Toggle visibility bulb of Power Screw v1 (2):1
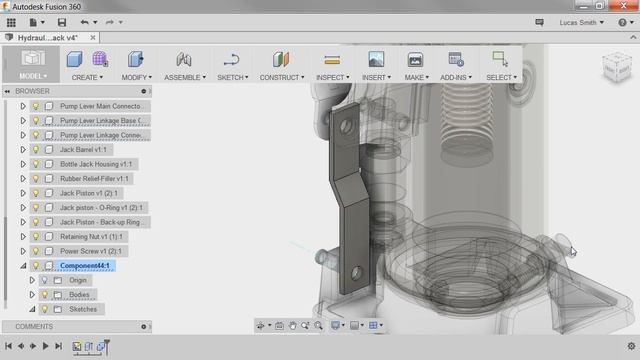This screenshot has height=360, width=640. pos(36,251)
